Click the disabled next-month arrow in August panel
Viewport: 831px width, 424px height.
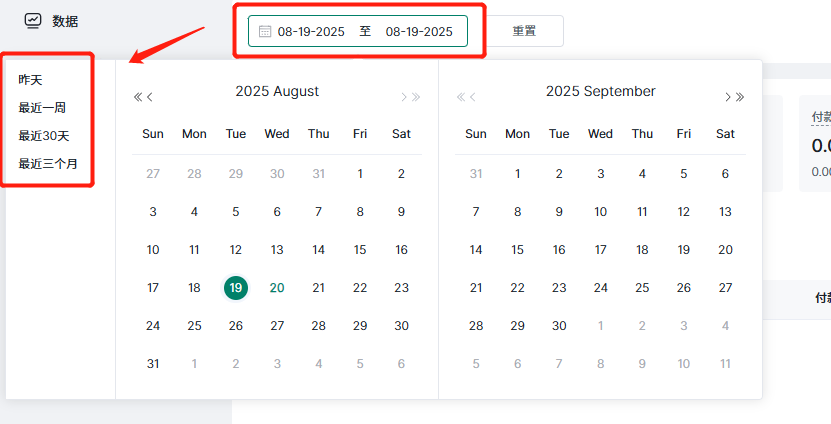[404, 97]
